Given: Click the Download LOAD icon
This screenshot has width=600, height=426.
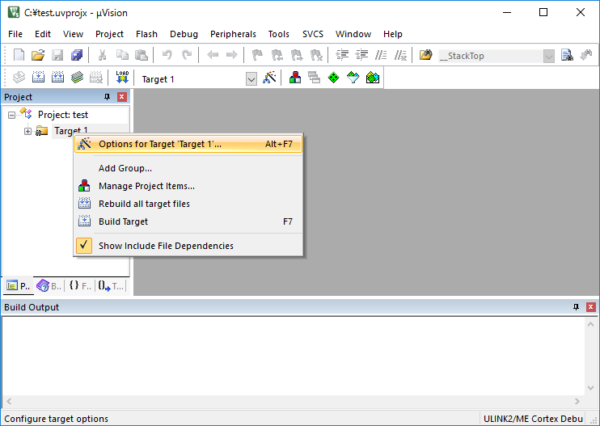Looking at the screenshot, I should point(122,78).
